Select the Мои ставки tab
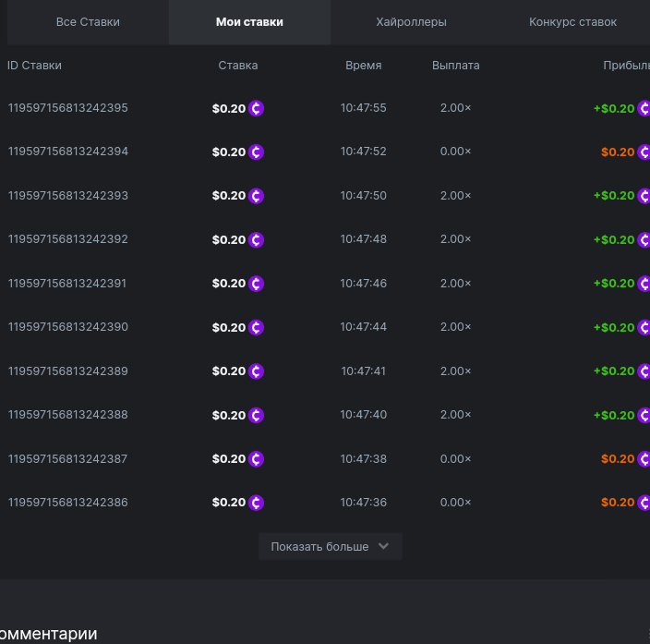Viewport: 650px width, 644px height. coord(249,22)
